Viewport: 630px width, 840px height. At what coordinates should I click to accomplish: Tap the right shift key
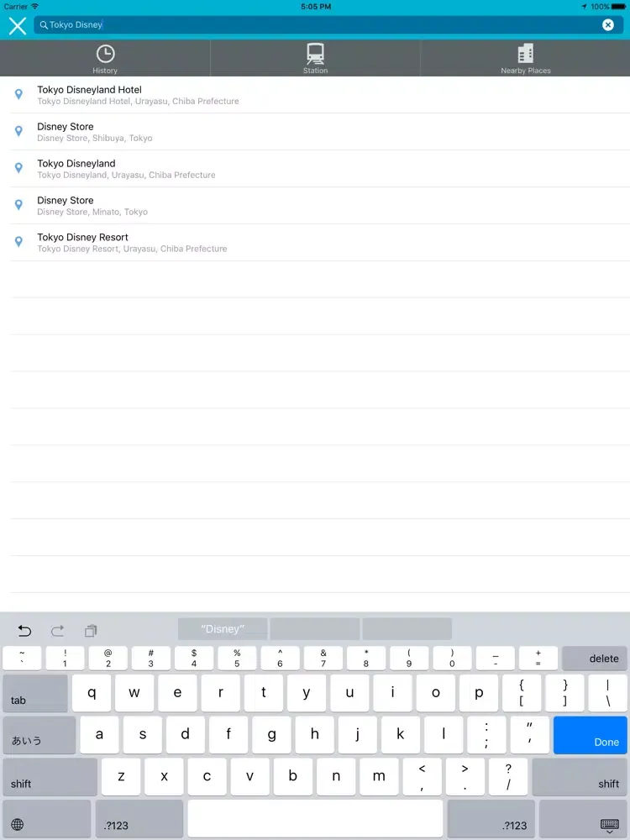click(579, 777)
